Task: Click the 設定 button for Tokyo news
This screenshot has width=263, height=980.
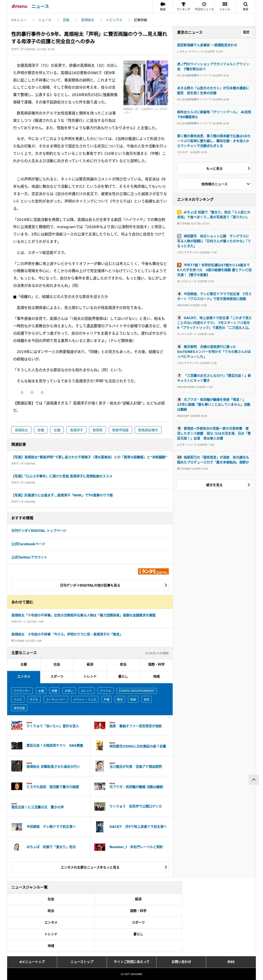Action: [246, 32]
